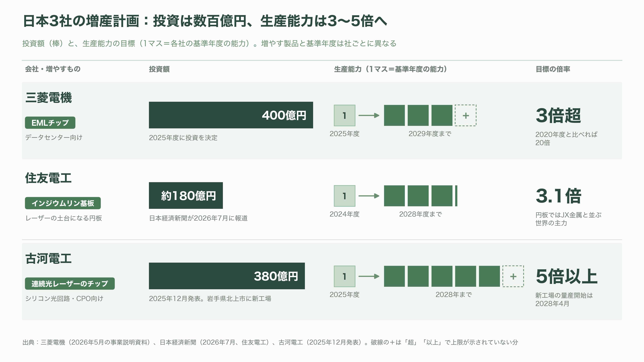
Task: Click the 2028年度まで label
Action: (420, 214)
